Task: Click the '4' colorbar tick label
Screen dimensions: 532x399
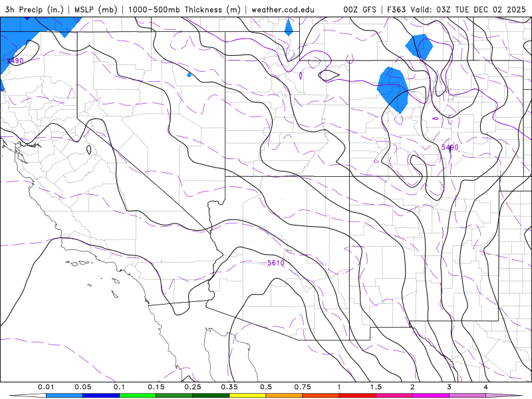Action: coord(486,387)
